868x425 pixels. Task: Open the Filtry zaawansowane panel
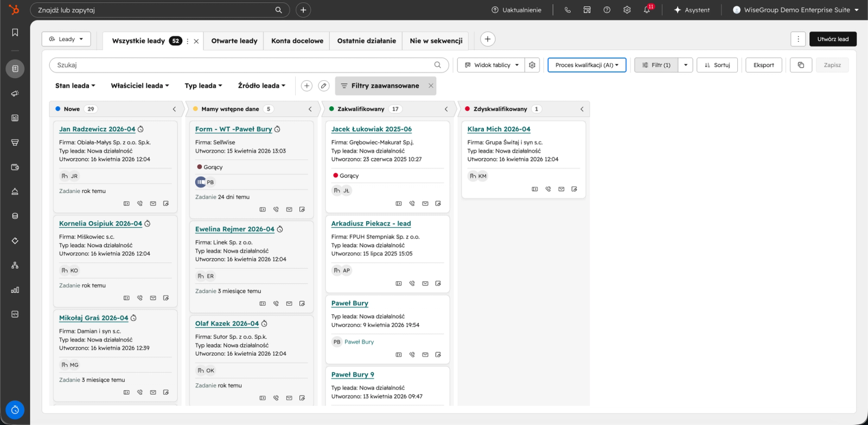(380, 86)
